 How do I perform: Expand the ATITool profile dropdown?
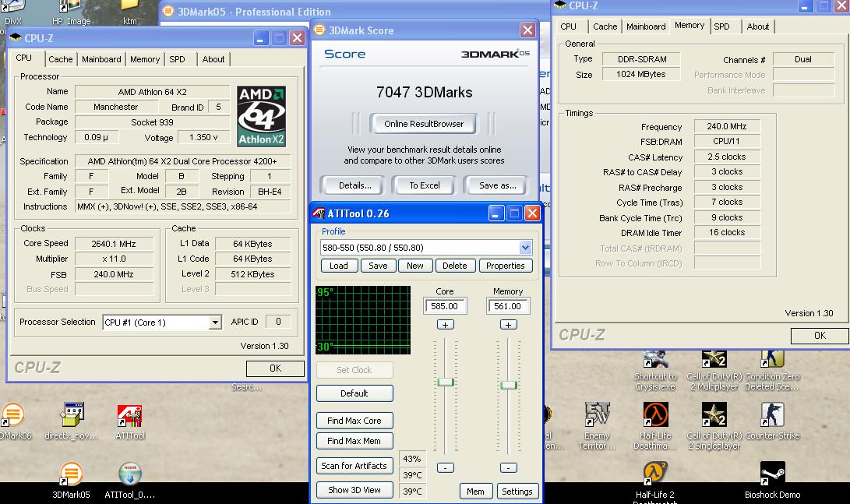[525, 248]
